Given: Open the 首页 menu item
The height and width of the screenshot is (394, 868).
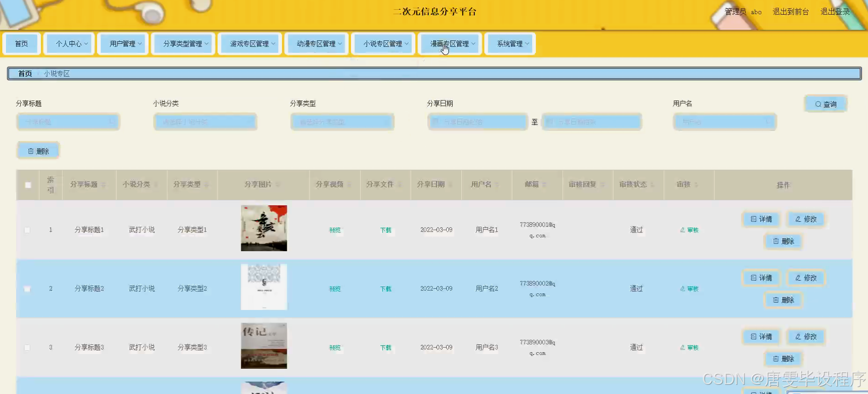Looking at the screenshot, I should point(22,44).
